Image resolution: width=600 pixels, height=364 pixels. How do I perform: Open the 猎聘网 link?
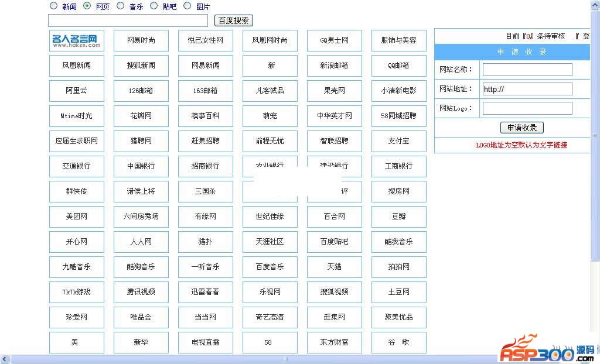(x=141, y=141)
